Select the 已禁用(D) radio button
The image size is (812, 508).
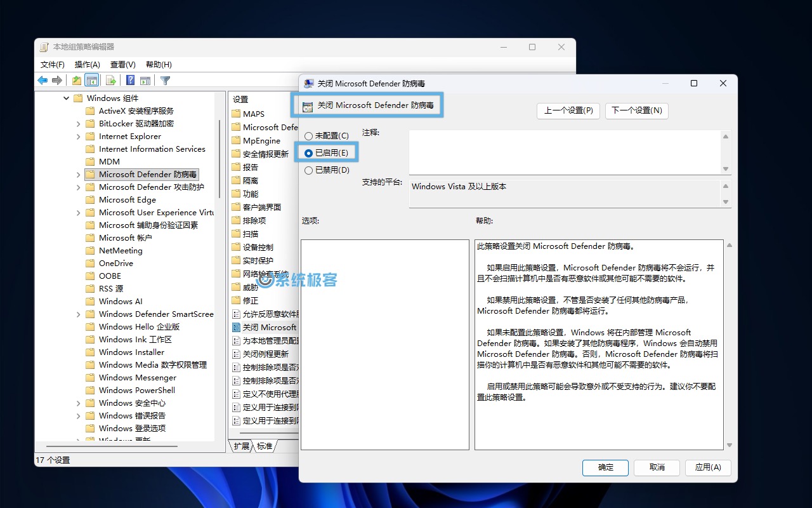coord(308,170)
